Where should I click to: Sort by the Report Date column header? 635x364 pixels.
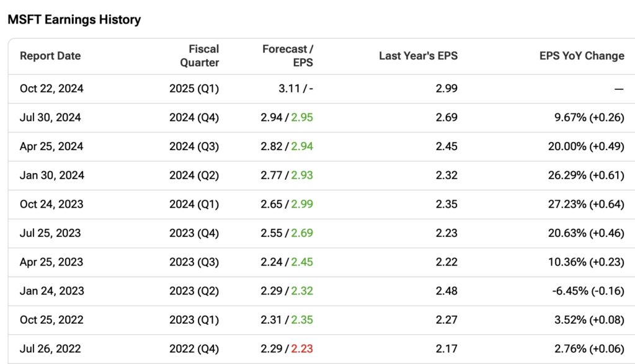tap(50, 56)
